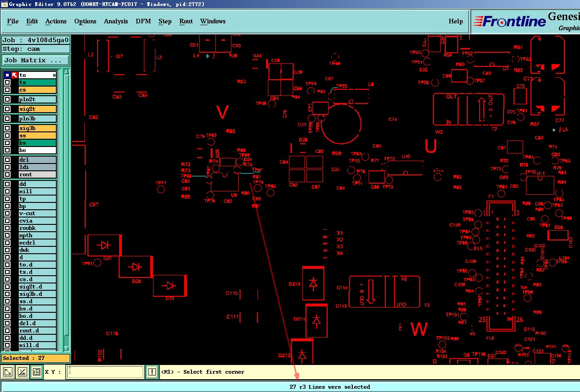
Task: Click the layer list scroll-down arrow
Action: click(67, 348)
